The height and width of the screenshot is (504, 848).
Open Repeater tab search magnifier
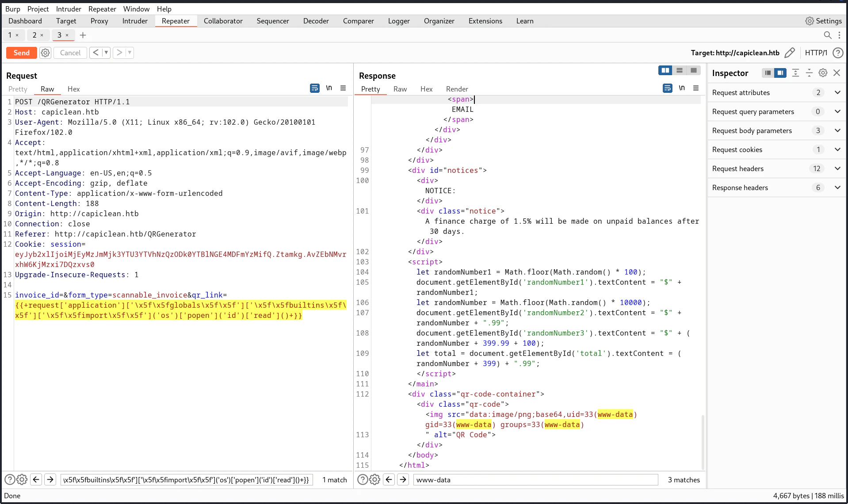pos(828,35)
